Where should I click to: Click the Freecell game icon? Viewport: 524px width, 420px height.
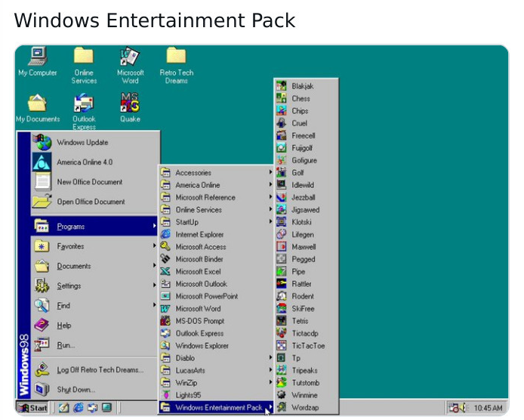pyautogui.click(x=282, y=135)
